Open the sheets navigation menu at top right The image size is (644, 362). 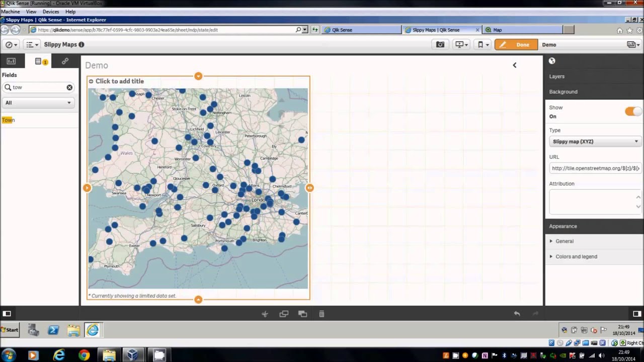[x=633, y=45]
